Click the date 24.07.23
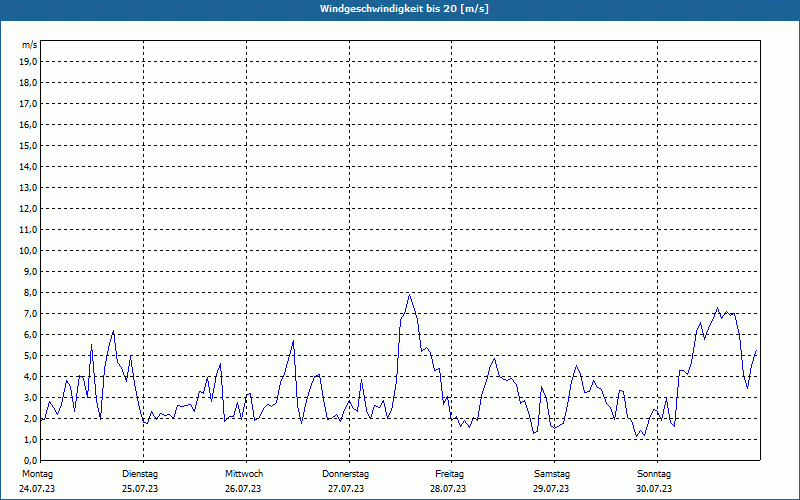 (x=37, y=489)
